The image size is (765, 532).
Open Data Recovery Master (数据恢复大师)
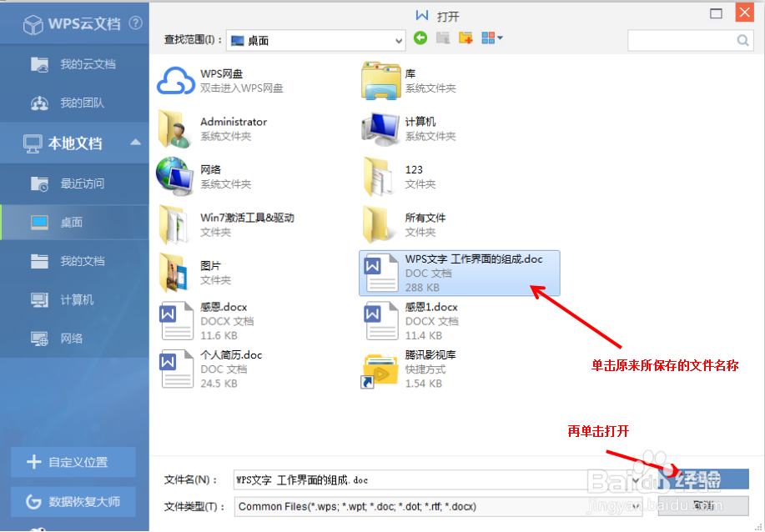73,501
